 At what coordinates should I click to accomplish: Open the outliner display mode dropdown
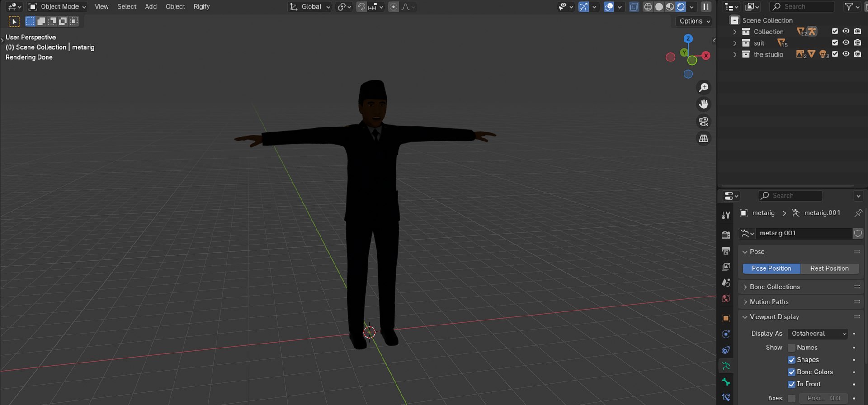[752, 6]
